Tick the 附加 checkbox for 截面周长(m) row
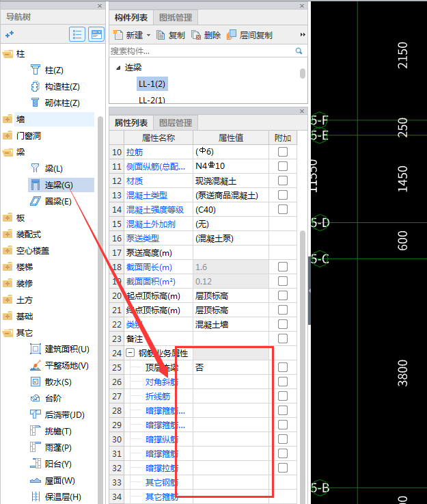Screen dimensions: 427x504 click(x=283, y=267)
